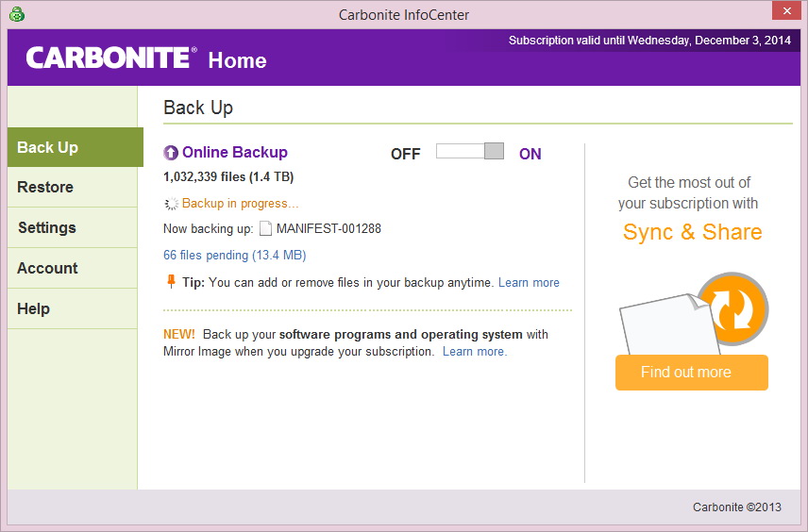Click the Find out more button

click(x=692, y=373)
